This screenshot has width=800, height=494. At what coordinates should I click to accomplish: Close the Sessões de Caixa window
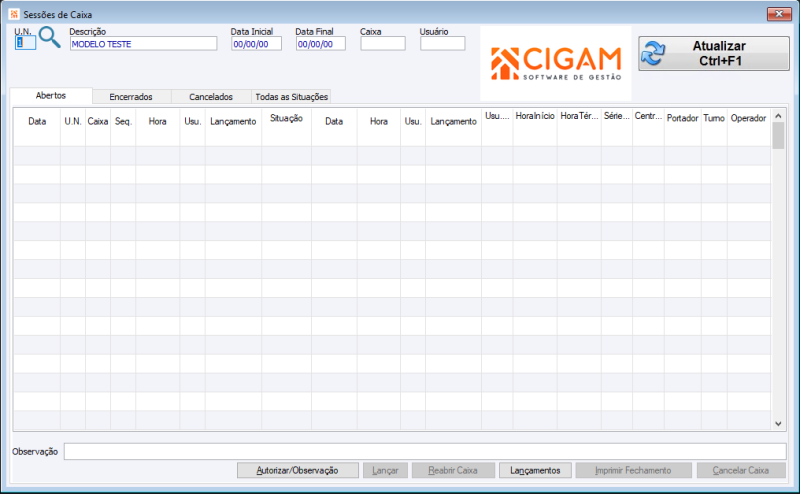point(779,14)
